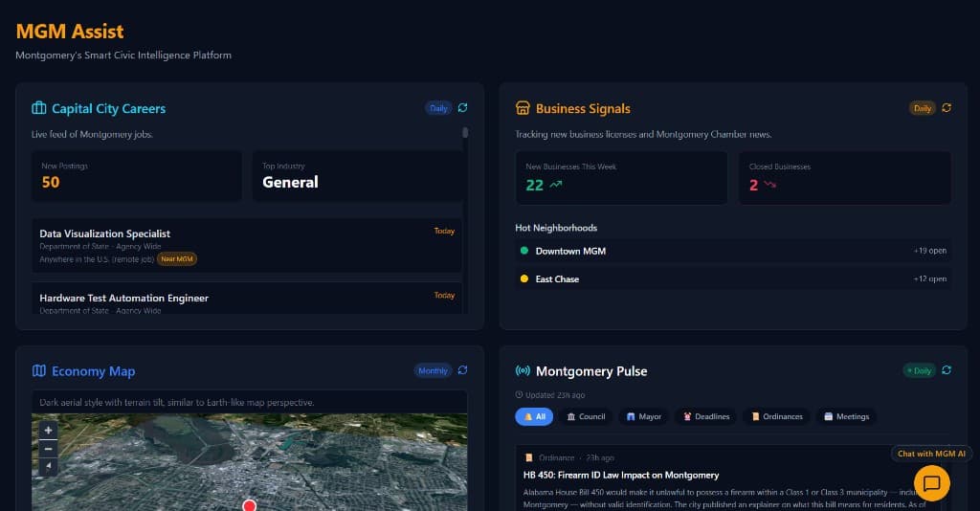
Task: Click the Near MGM tag
Action: pos(177,258)
